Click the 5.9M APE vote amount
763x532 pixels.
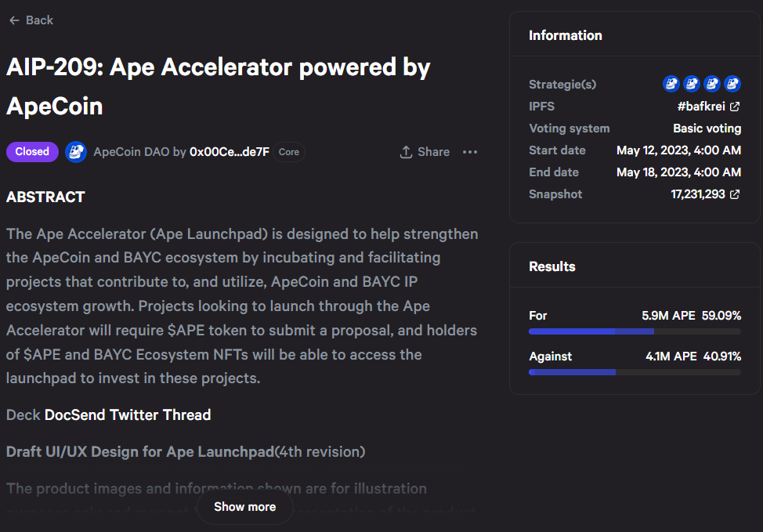click(668, 316)
